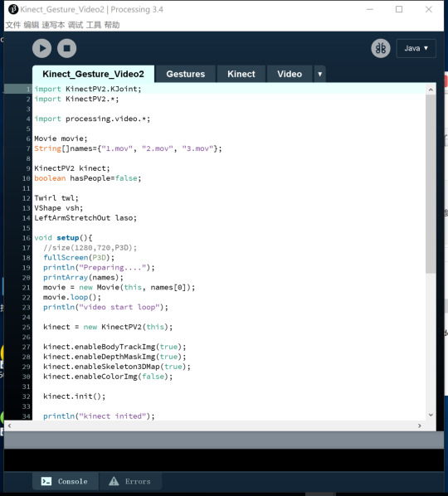The image size is (448, 496).
Task: Show the Console panel
Action: pyautogui.click(x=66, y=481)
